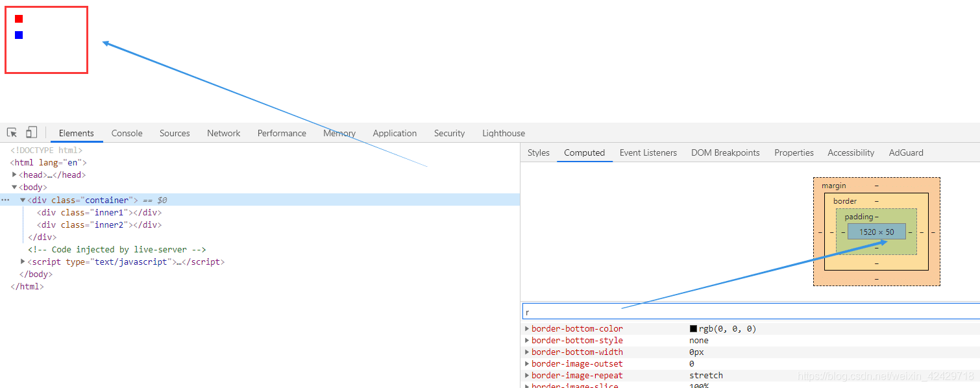This screenshot has width=980, height=388.
Task: Expand border-image-repeat property
Action: [527, 376]
